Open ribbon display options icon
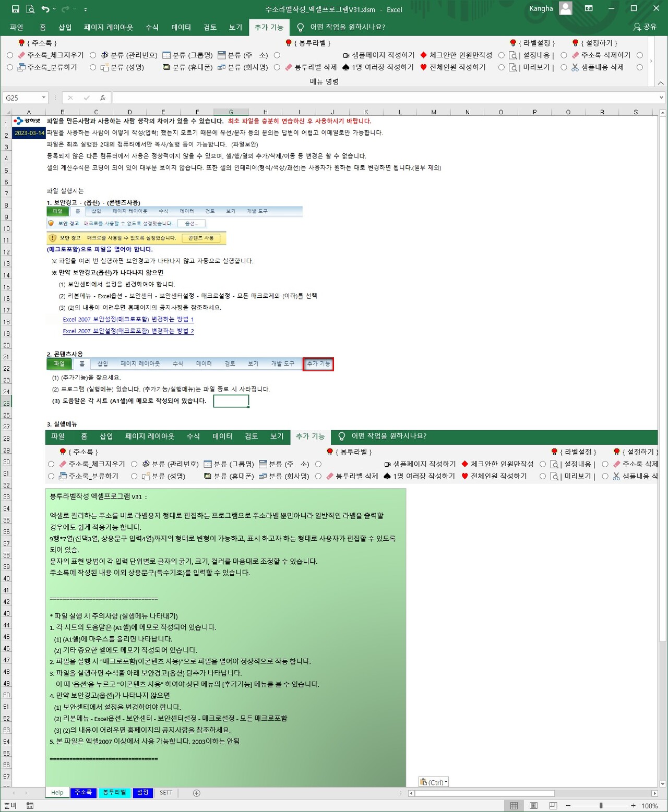The image size is (668, 812). pyautogui.click(x=589, y=8)
